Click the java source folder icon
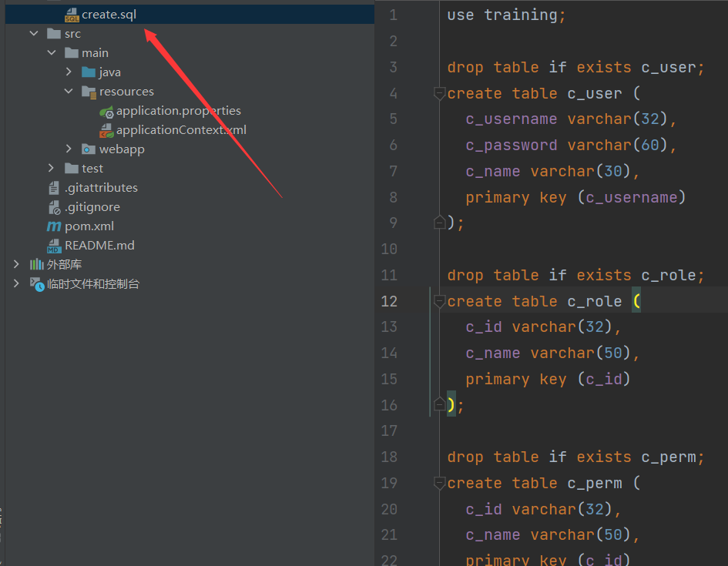Screen dimensions: 728x566 pos(89,72)
